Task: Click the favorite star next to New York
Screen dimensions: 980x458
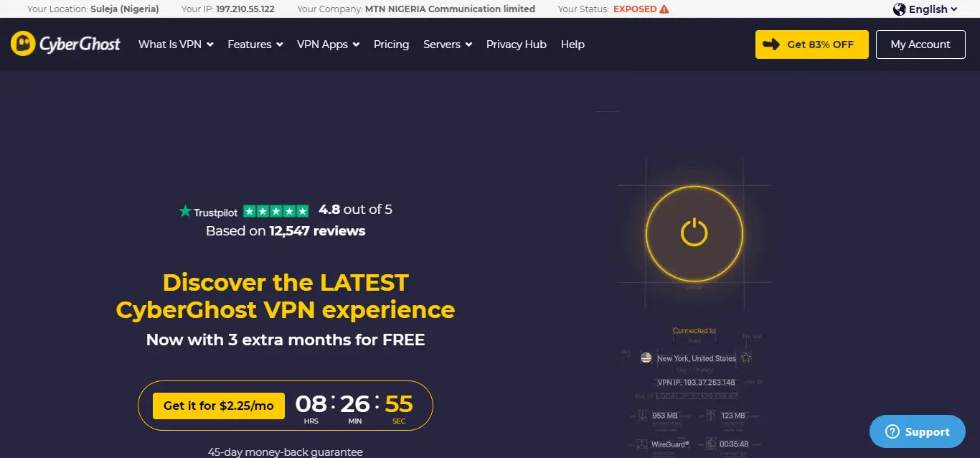Action: (746, 357)
